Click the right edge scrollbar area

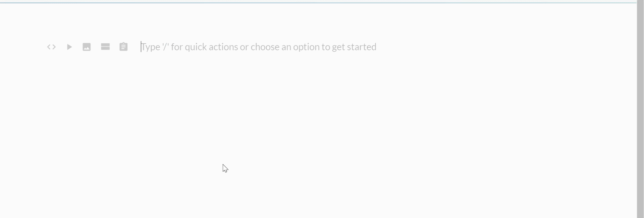(x=640, y=109)
